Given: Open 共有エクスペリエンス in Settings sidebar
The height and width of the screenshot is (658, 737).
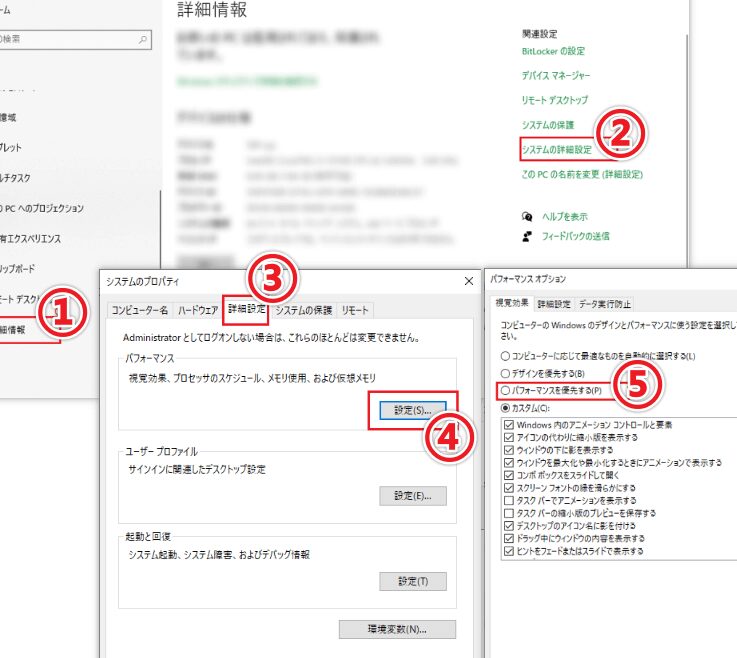Looking at the screenshot, I should (x=31, y=239).
